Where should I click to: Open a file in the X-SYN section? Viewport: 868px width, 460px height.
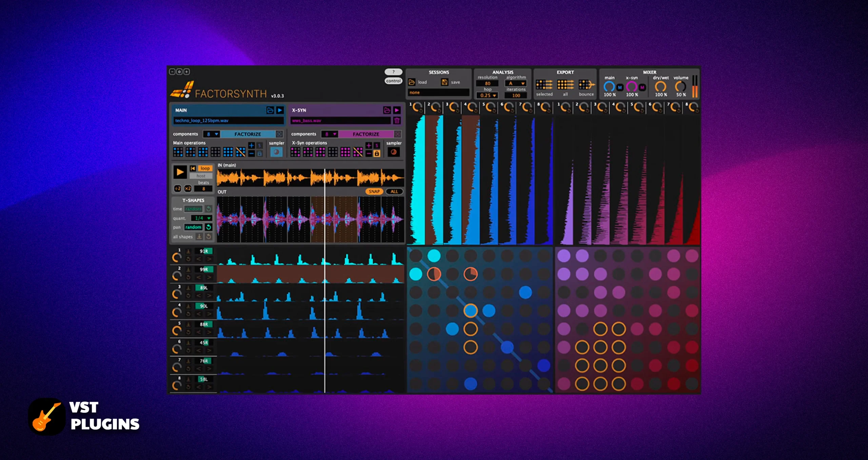[x=387, y=110]
